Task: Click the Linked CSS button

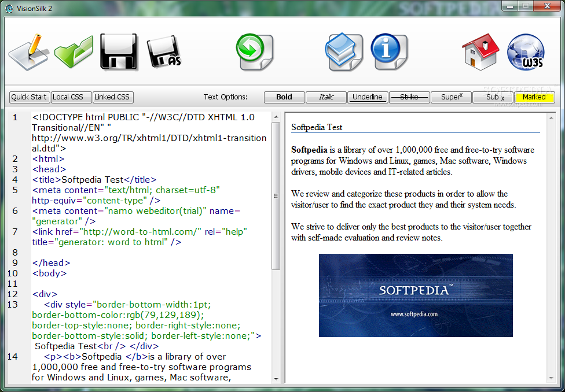Action: 113,97
